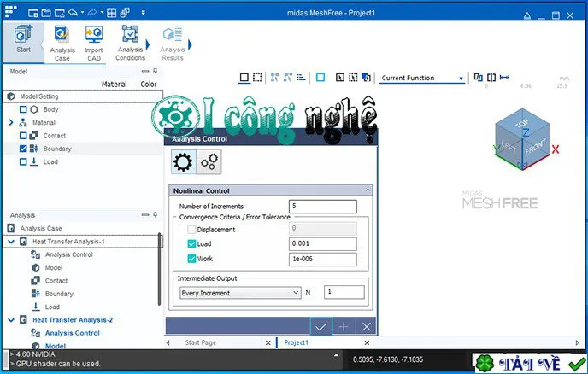Pin the Model panel
The image size is (588, 374).
click(x=155, y=71)
